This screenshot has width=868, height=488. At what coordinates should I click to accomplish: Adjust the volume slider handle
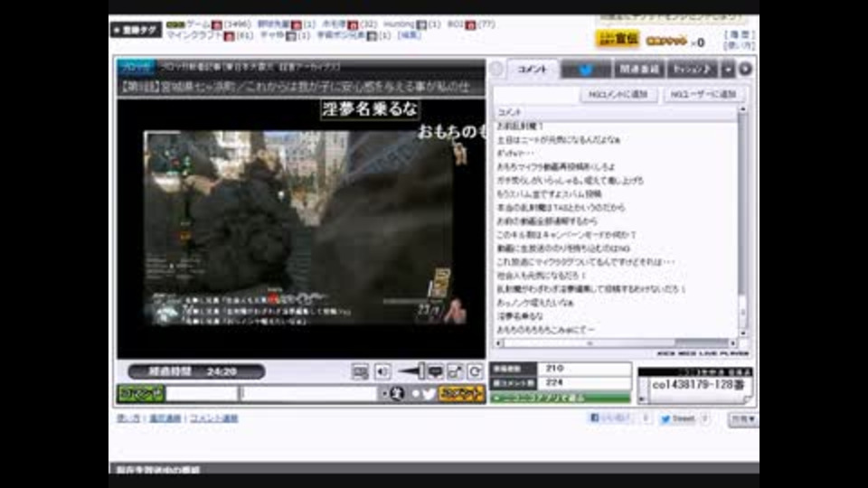(420, 371)
